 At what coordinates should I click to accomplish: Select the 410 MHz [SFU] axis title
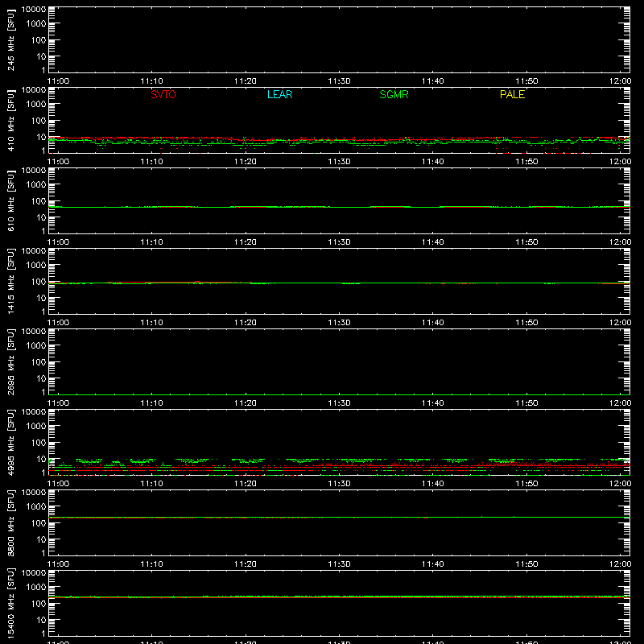[x=11, y=120]
